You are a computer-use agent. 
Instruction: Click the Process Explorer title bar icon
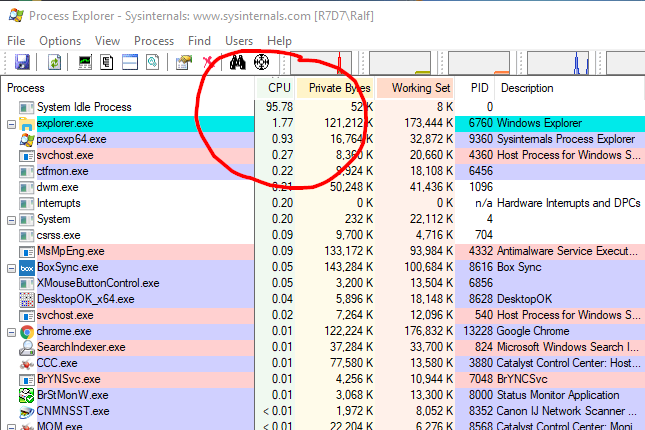(x=16, y=15)
